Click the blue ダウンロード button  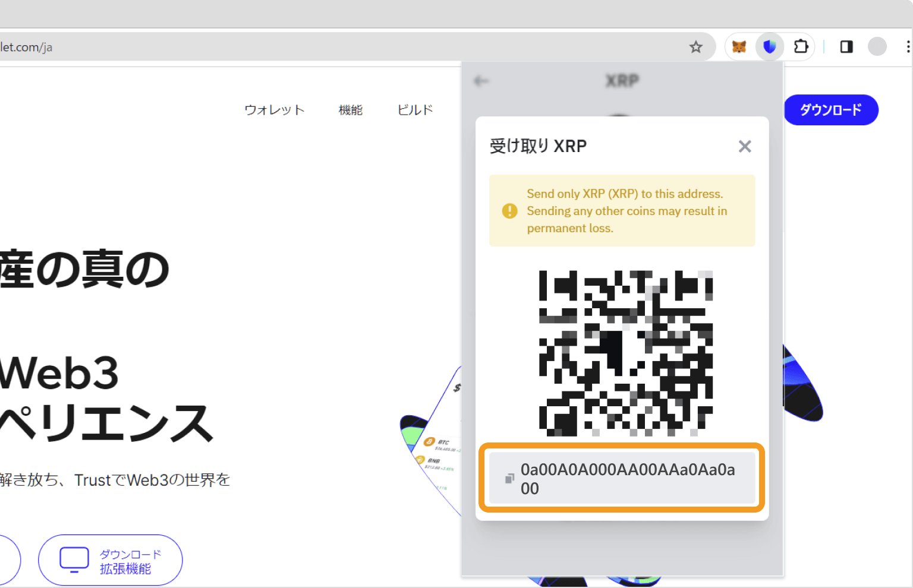(x=830, y=110)
